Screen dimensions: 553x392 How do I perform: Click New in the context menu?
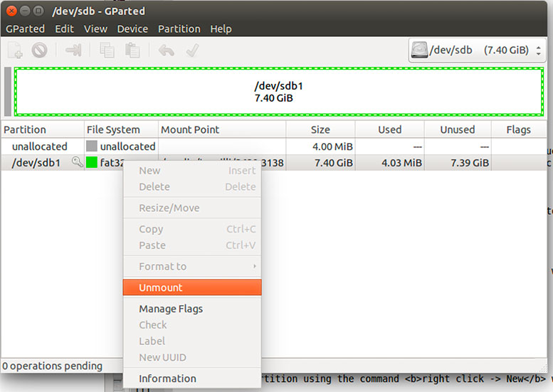(x=192, y=170)
